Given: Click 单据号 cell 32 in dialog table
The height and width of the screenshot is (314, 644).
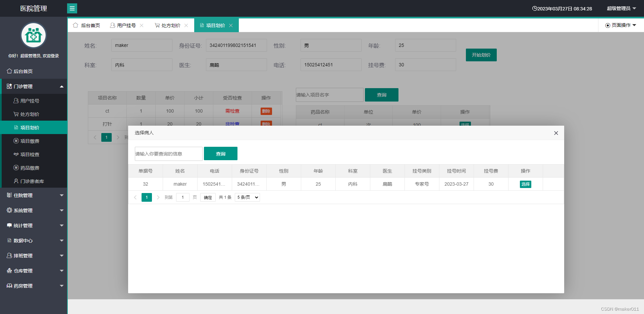Looking at the screenshot, I should click(146, 184).
